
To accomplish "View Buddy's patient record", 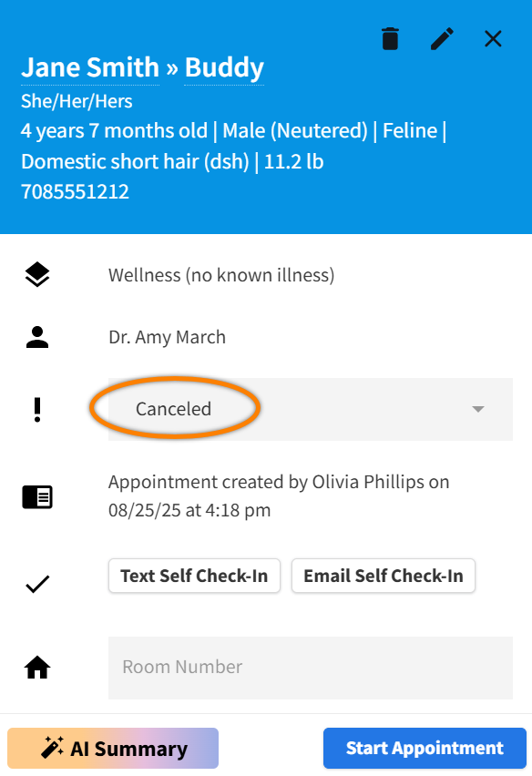I will [223, 68].
